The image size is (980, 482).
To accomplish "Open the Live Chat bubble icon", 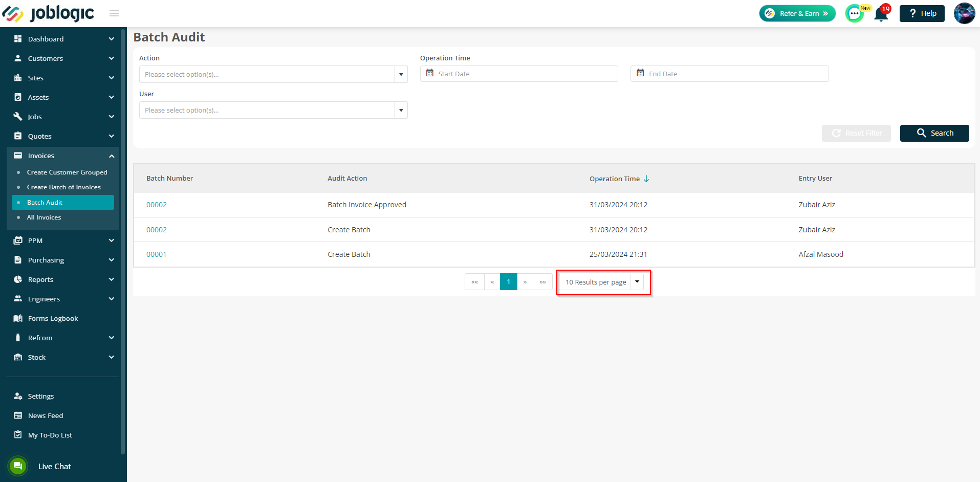I will tap(18, 466).
